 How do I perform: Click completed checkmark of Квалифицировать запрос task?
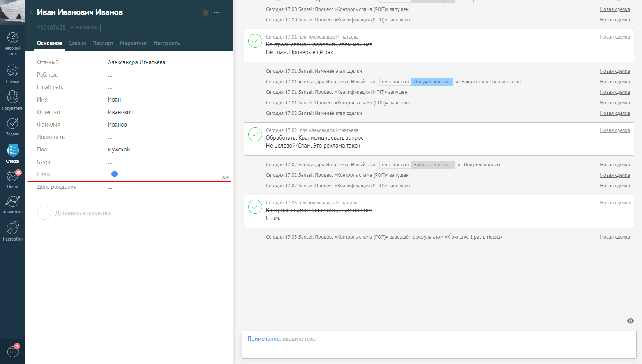(255, 134)
